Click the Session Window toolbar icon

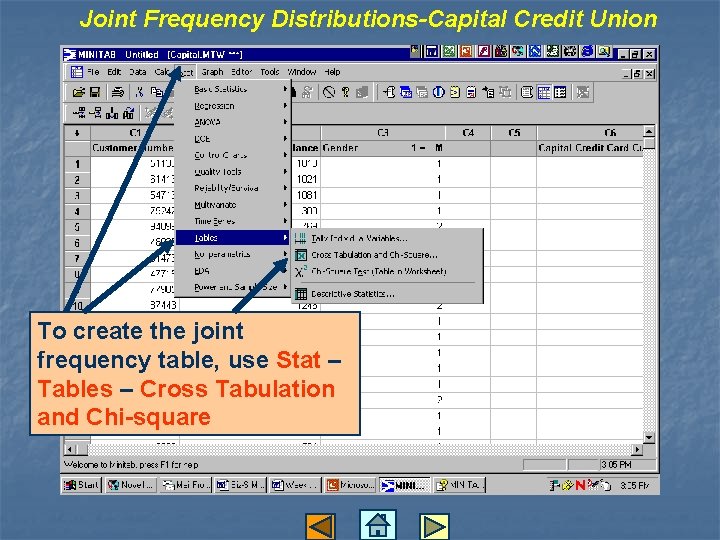[527, 92]
